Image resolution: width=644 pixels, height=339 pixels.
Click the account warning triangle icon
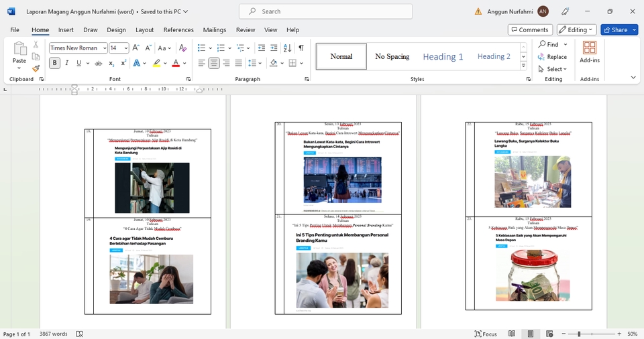(478, 11)
